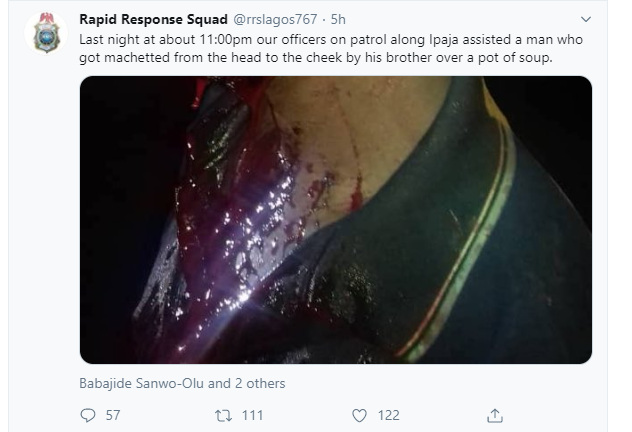Click the 122 likes count
The height and width of the screenshot is (432, 632).
pos(389,415)
